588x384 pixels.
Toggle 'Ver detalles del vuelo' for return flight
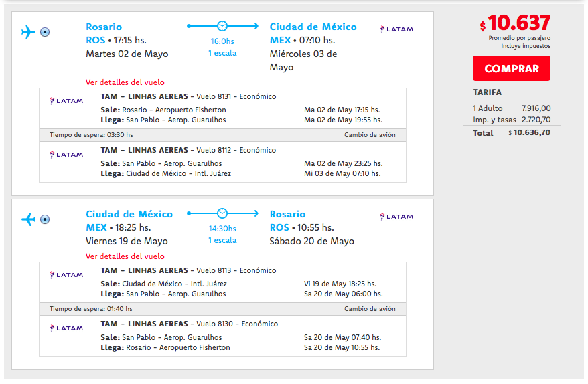[x=125, y=256]
